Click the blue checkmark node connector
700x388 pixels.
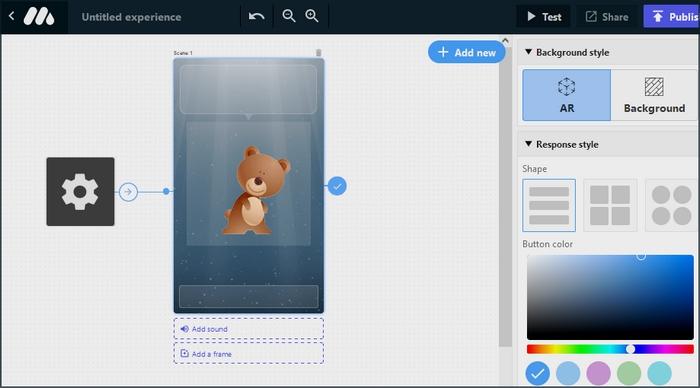(337, 186)
